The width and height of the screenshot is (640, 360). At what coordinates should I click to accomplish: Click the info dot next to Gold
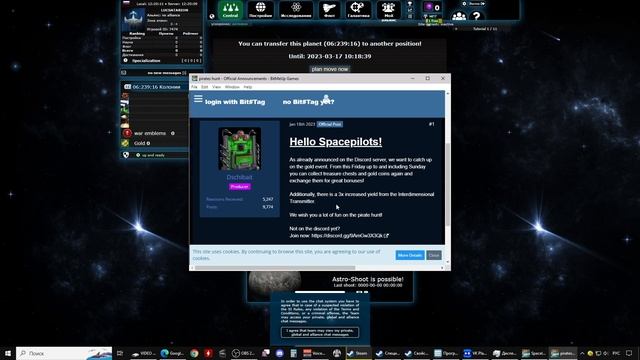pyautogui.click(x=148, y=143)
